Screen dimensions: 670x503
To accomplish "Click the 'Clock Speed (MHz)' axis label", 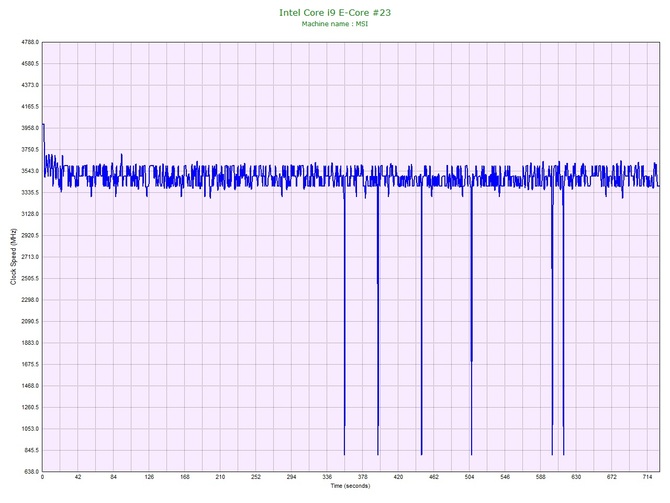I will tap(13, 256).
